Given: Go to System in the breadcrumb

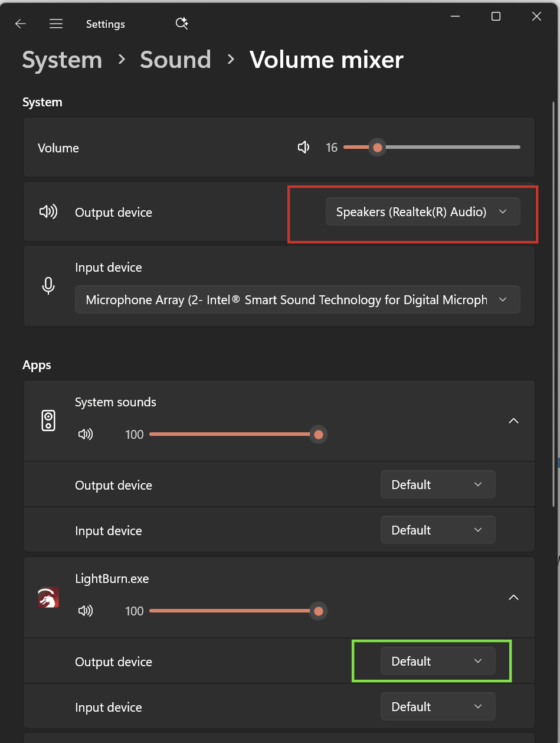Looking at the screenshot, I should [62, 60].
